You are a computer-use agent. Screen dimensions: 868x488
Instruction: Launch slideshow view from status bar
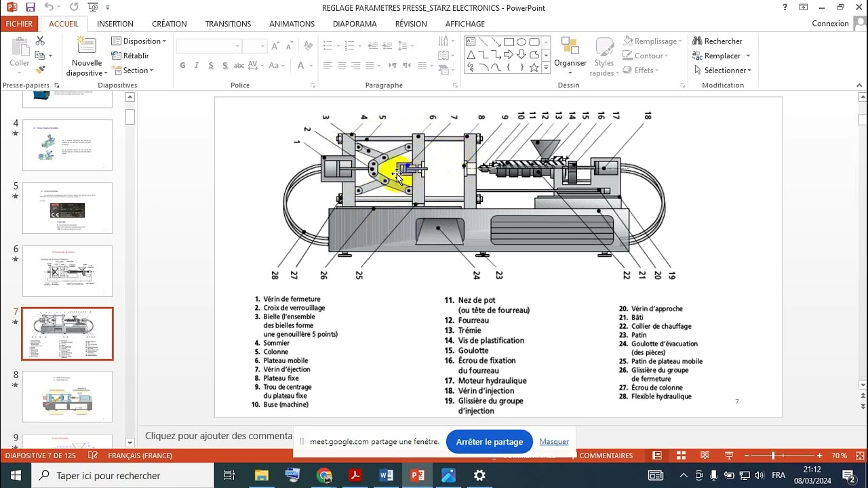[729, 455]
